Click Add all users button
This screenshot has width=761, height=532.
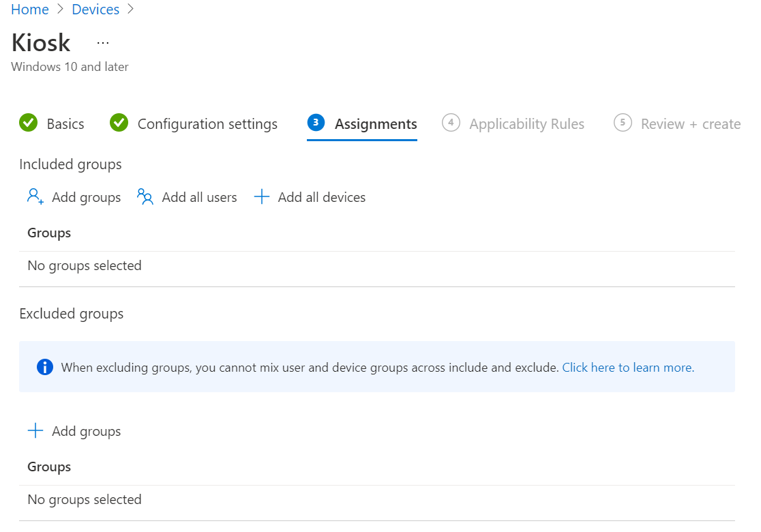[199, 197]
